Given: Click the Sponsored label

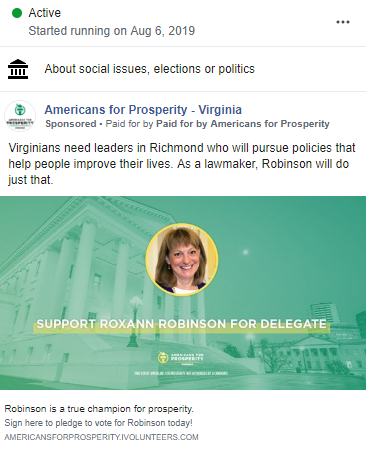Looking at the screenshot, I should coord(71,124).
